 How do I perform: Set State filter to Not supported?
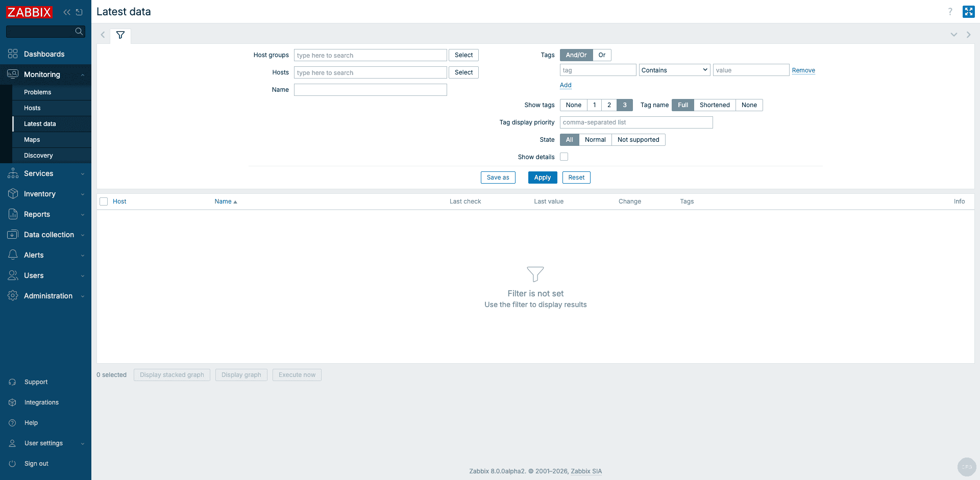click(x=638, y=139)
